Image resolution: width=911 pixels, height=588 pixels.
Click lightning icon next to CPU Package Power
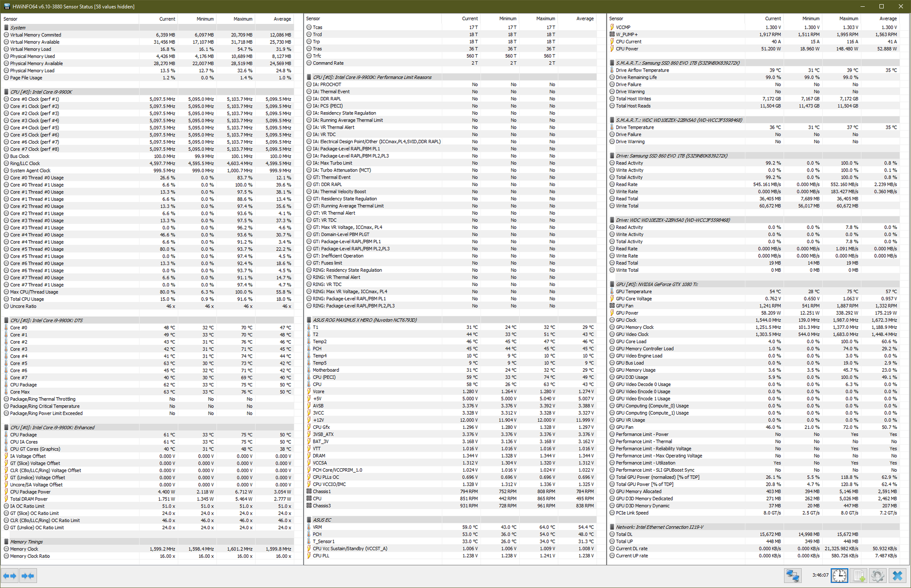6,492
